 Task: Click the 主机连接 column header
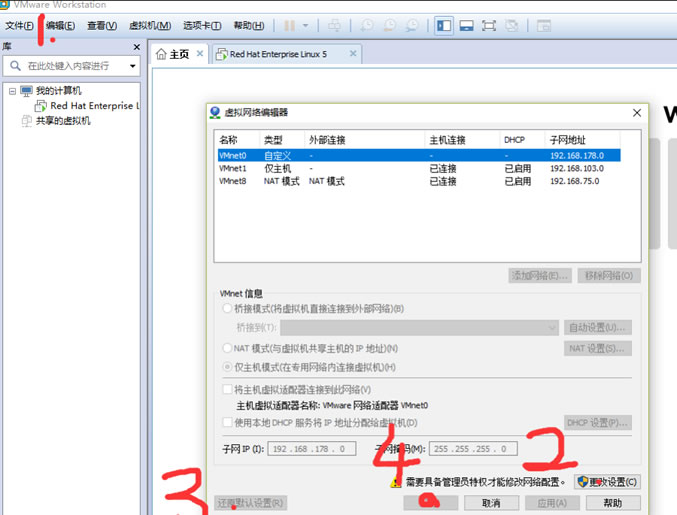coord(447,140)
